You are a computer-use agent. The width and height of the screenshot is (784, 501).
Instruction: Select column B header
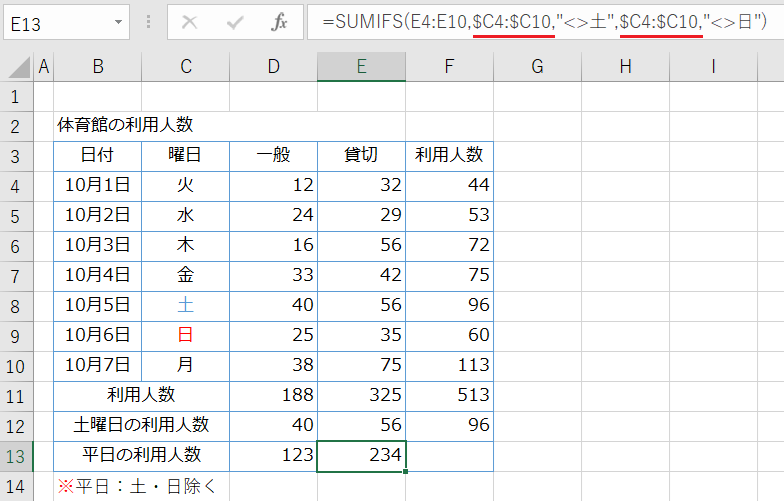click(98, 66)
